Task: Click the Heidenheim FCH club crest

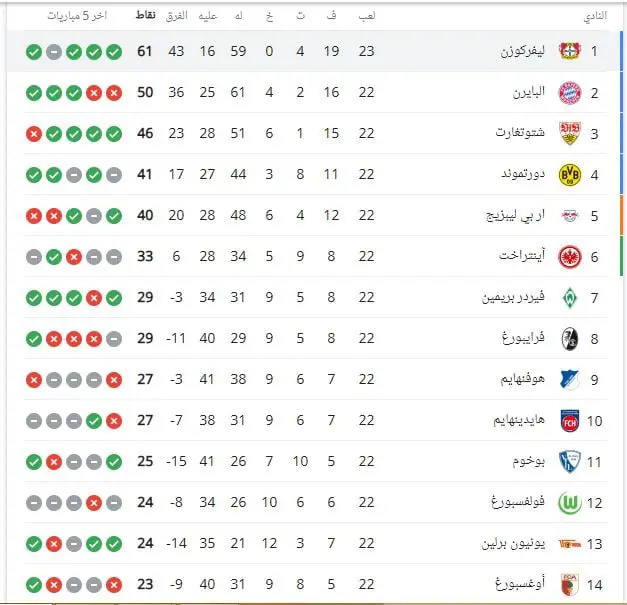Action: click(x=570, y=421)
